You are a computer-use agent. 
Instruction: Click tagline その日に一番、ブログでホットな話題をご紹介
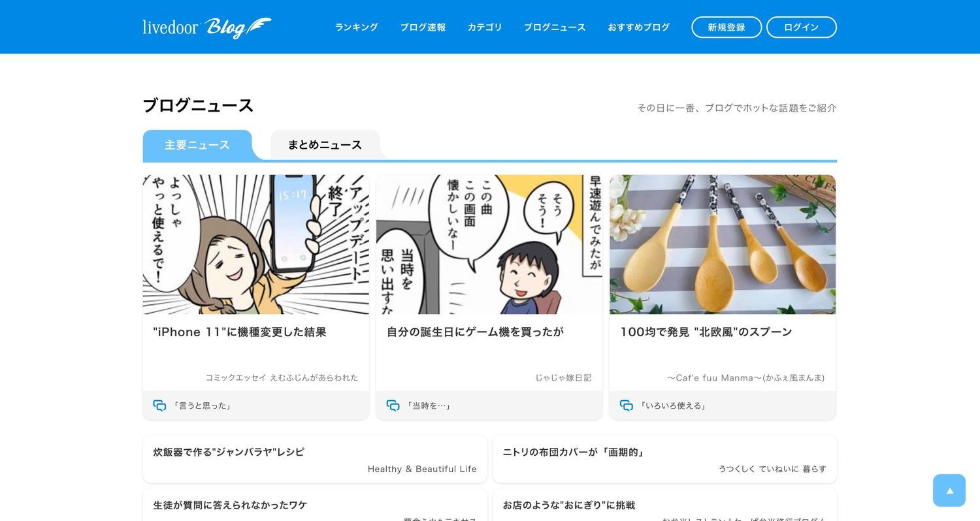pos(736,108)
